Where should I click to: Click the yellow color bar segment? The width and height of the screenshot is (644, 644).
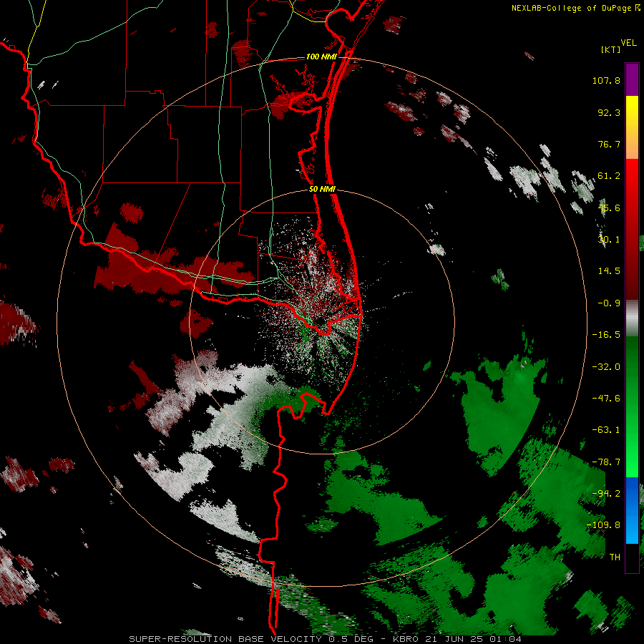632,127
